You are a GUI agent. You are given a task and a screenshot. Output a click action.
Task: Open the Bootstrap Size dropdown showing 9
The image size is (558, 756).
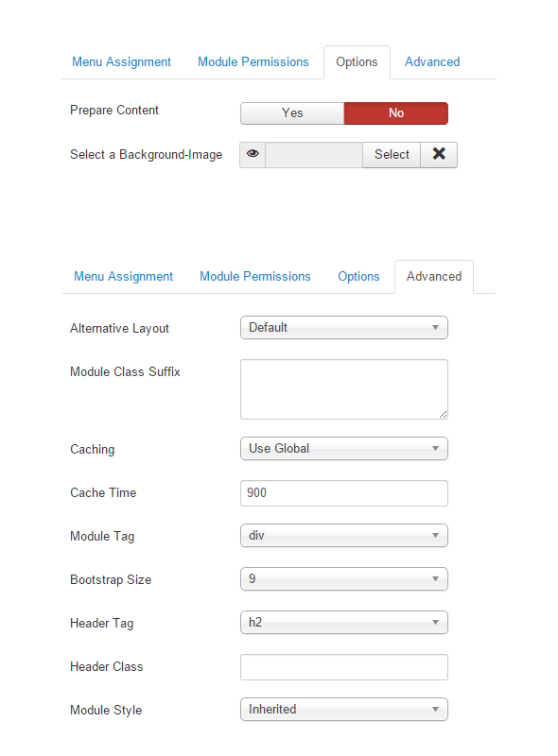coord(344,579)
